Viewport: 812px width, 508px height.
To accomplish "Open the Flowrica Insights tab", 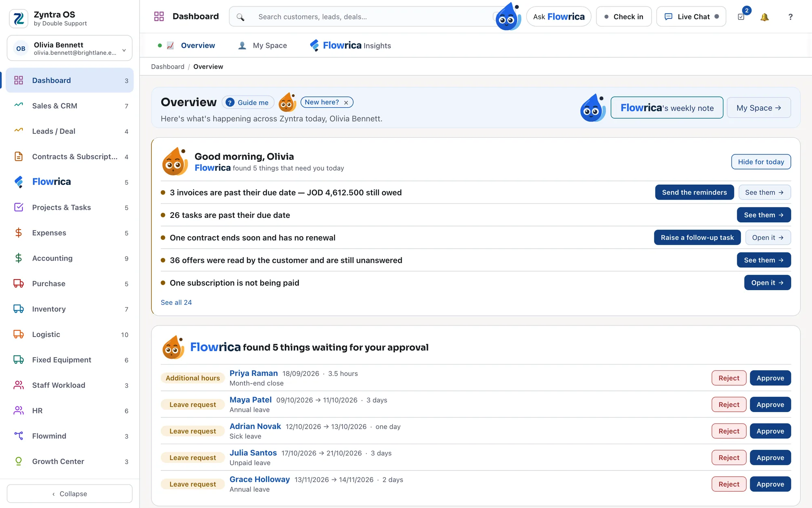I will coord(350,46).
